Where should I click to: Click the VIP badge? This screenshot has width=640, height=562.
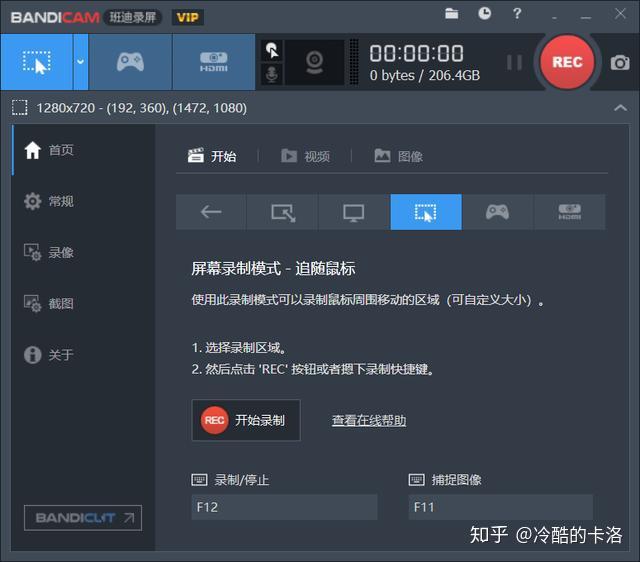point(188,17)
